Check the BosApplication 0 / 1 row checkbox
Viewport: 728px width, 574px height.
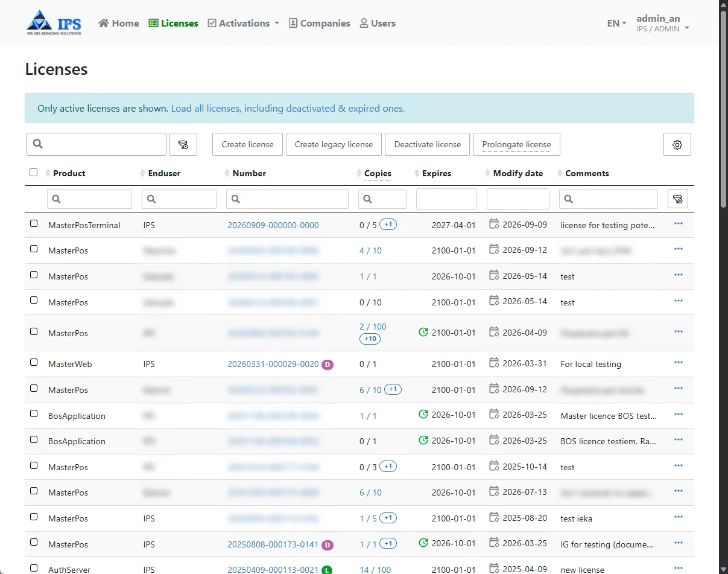[x=34, y=440]
